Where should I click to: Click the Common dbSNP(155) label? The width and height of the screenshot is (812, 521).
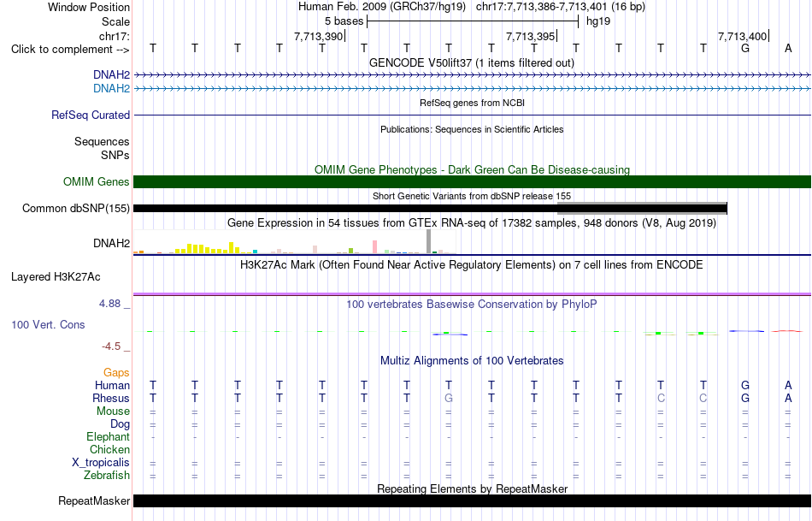(x=75, y=209)
